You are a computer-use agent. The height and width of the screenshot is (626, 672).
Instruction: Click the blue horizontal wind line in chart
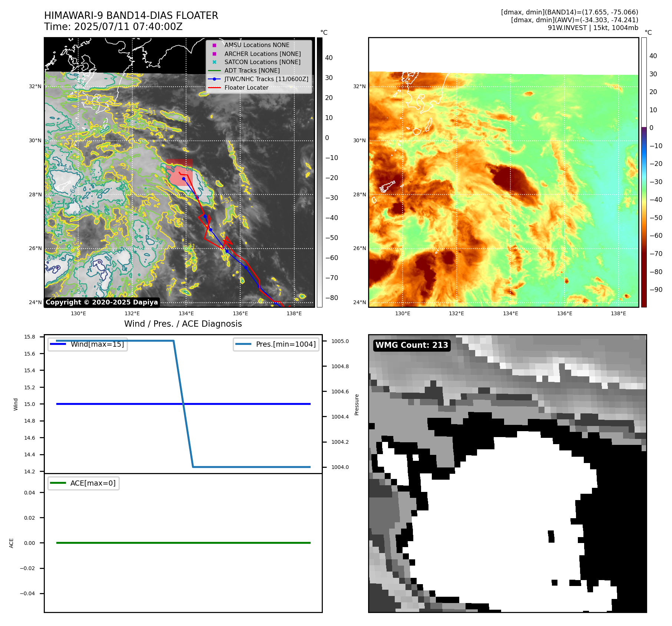tap(183, 404)
